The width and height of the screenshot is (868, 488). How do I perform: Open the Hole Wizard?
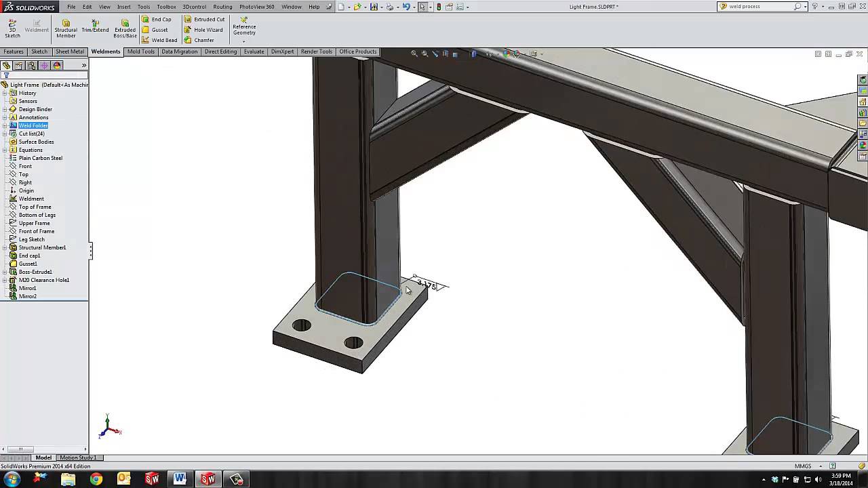coord(203,30)
